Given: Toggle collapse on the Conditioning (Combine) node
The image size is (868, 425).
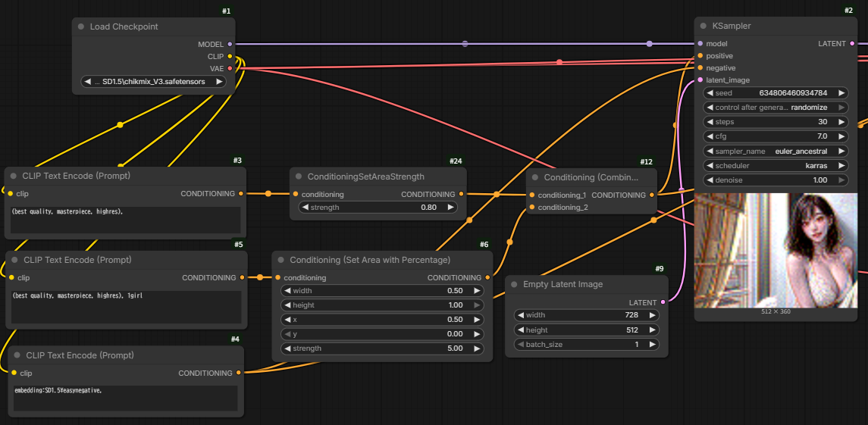Looking at the screenshot, I should (535, 177).
